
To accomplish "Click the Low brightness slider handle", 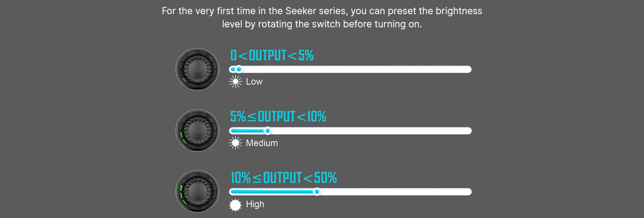I will click(x=239, y=69).
